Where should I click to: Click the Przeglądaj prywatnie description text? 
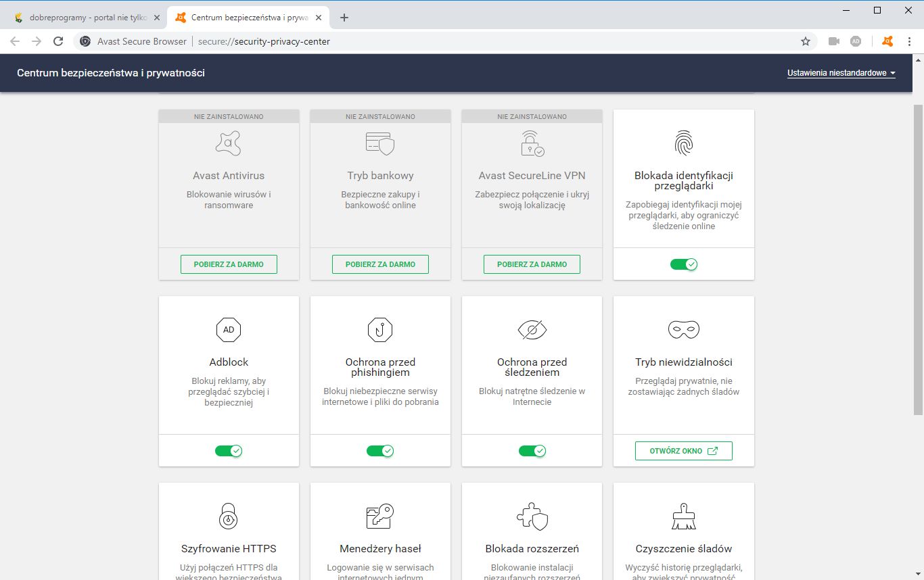pyautogui.click(x=684, y=387)
